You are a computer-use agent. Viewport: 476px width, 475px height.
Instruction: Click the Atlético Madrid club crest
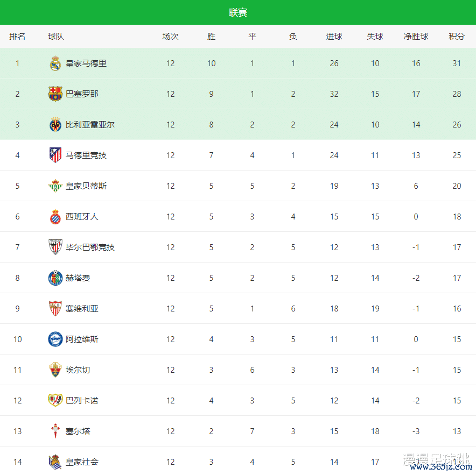55,155
